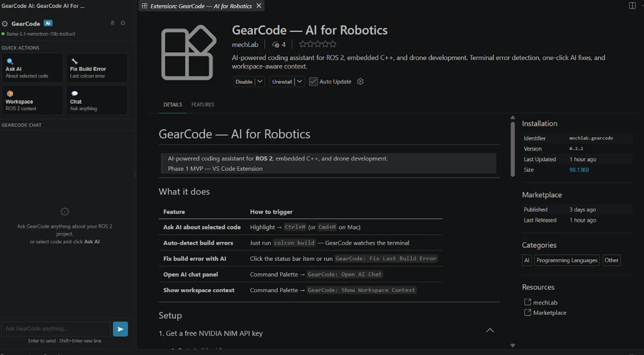Open the mechLab link under Resources
This screenshot has height=355, width=644.
click(x=545, y=302)
